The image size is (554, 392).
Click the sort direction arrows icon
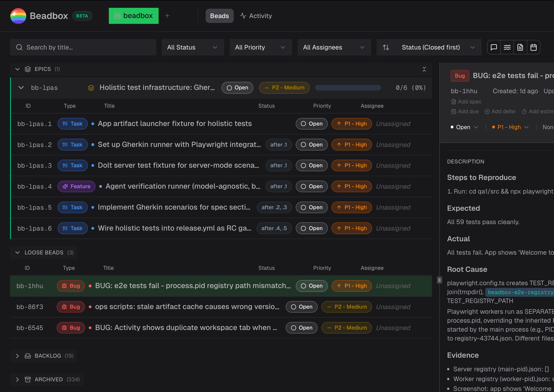pos(386,47)
